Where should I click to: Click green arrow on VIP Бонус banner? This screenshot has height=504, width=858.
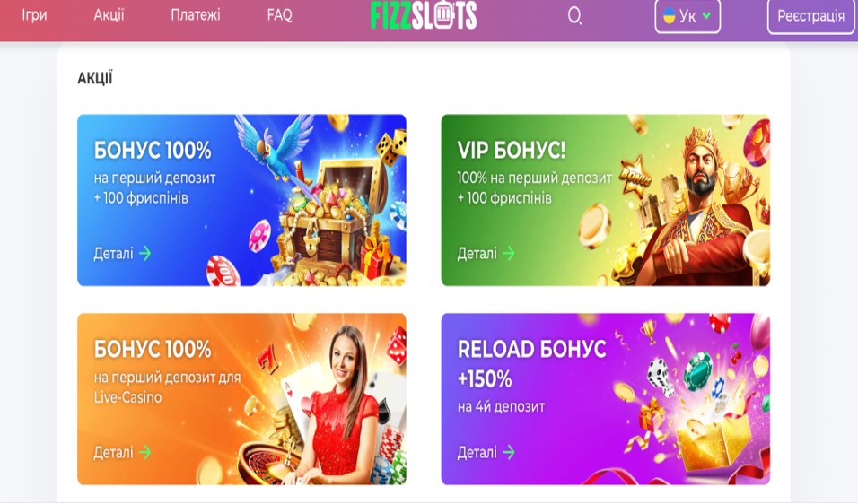[509, 253]
